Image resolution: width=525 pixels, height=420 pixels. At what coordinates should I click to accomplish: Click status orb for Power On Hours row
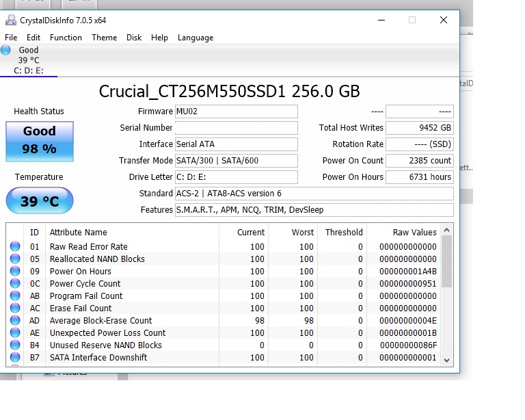15,271
